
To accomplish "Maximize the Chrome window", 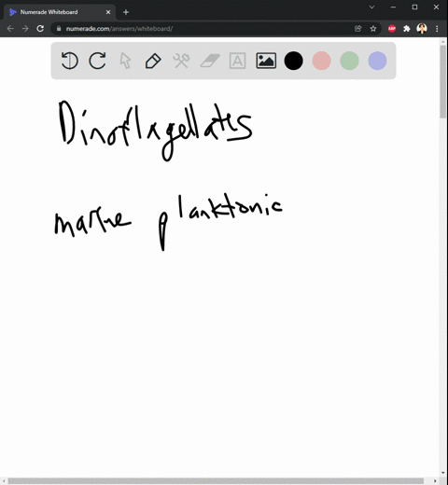I will [414, 7].
